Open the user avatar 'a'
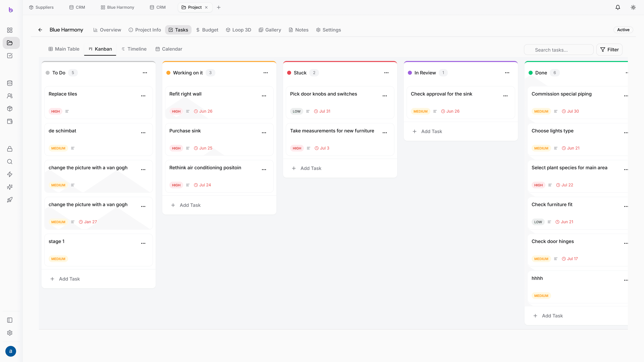The width and height of the screenshot is (644, 362). (11, 351)
